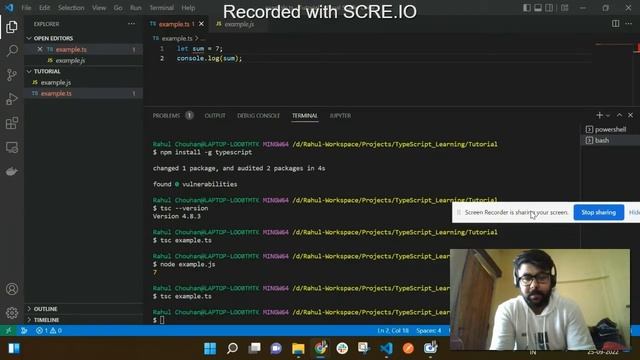
Task: Click the remote window status icon
Action: point(8,331)
